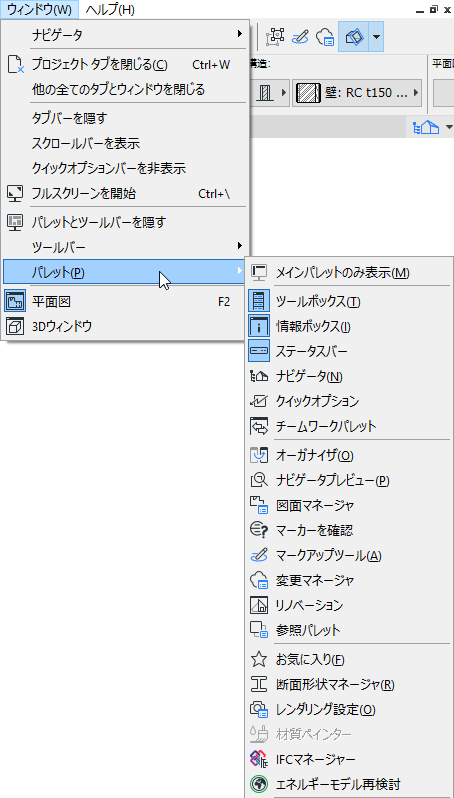
Task: Click the fullscreen monitor icon
Action: [x=15, y=193]
